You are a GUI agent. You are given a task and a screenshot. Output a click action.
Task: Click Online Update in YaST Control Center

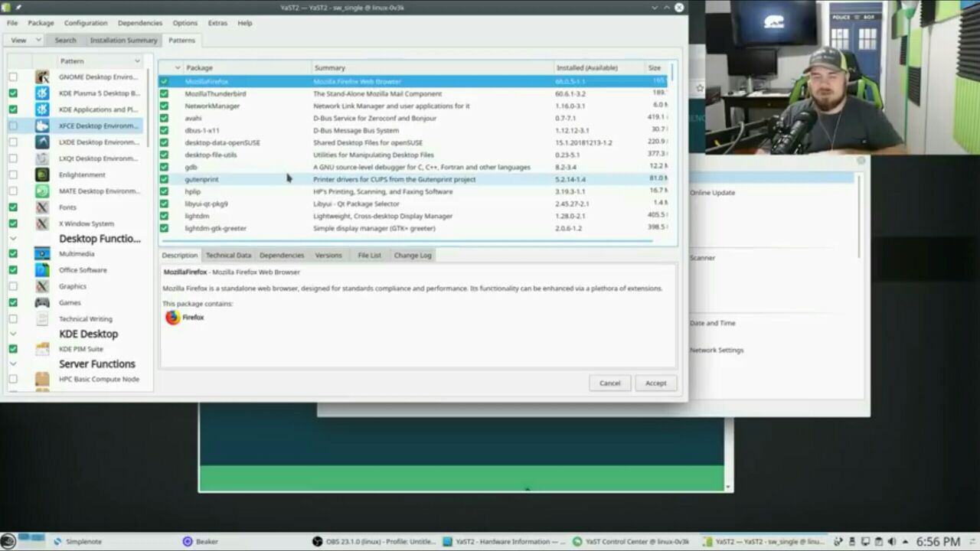click(712, 193)
